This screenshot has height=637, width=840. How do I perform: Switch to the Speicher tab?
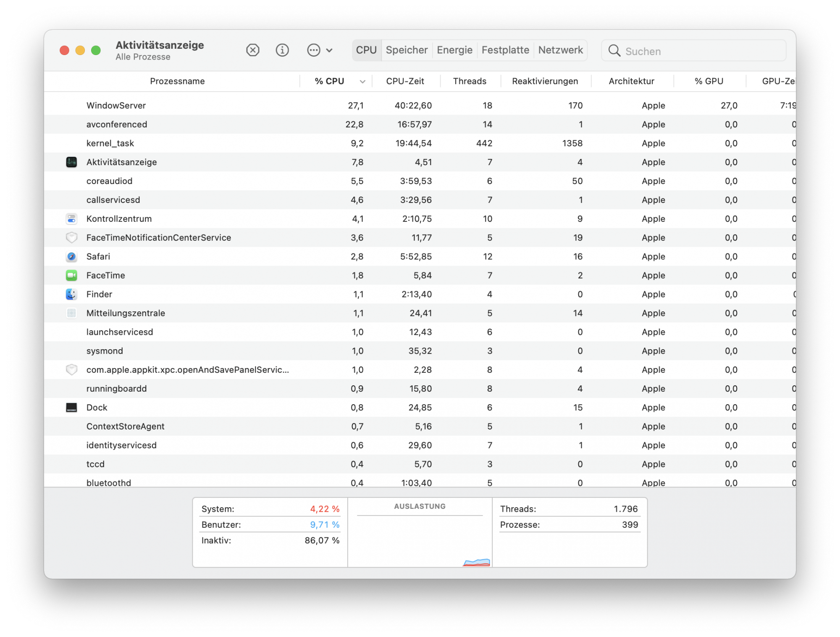click(407, 50)
